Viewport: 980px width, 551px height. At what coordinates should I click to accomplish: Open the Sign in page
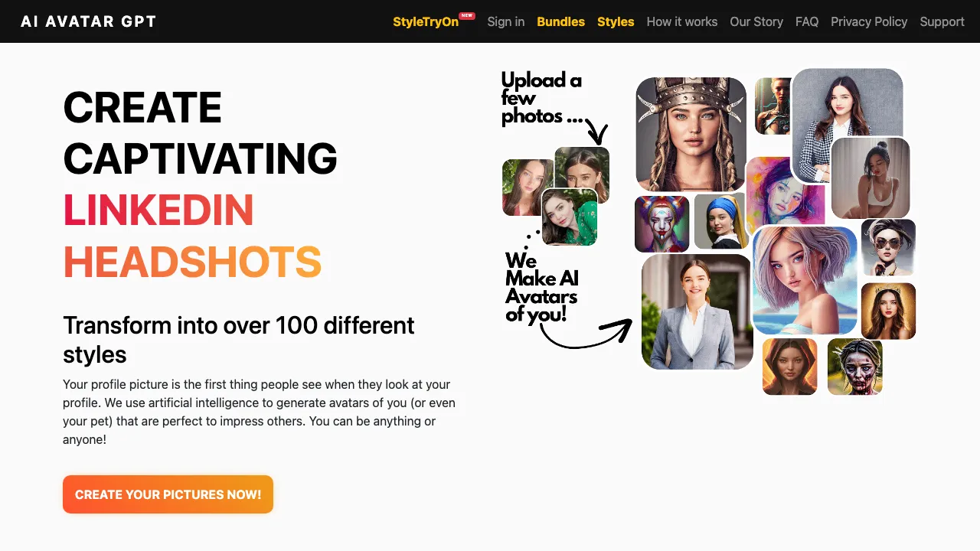(x=506, y=21)
